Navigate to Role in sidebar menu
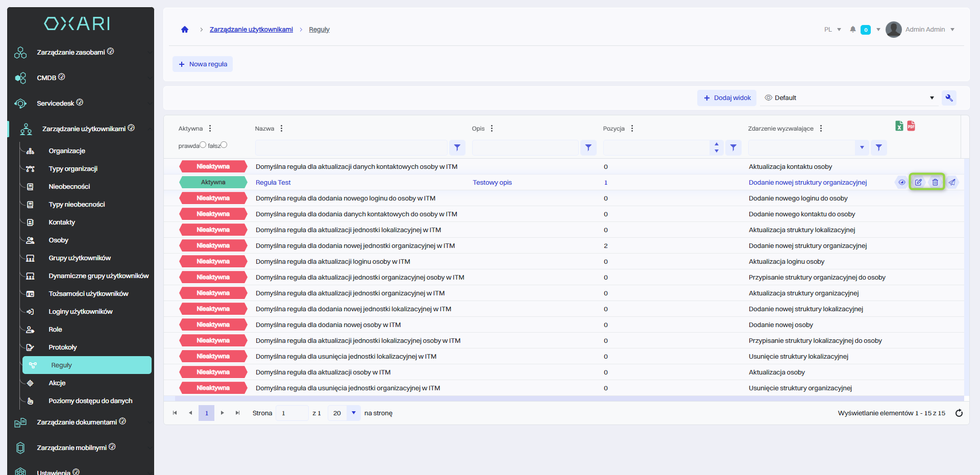Screen dimensions: 980x475 click(55, 330)
